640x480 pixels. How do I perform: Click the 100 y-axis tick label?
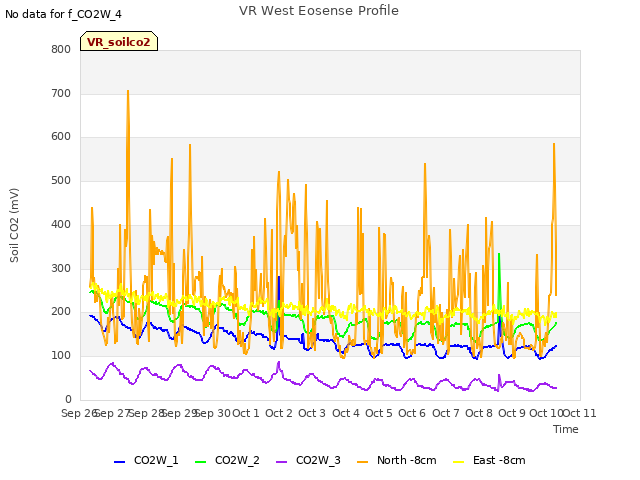tap(61, 356)
